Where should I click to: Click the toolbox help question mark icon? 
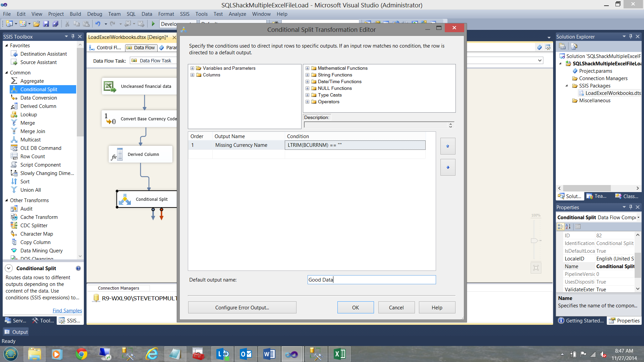78,268
